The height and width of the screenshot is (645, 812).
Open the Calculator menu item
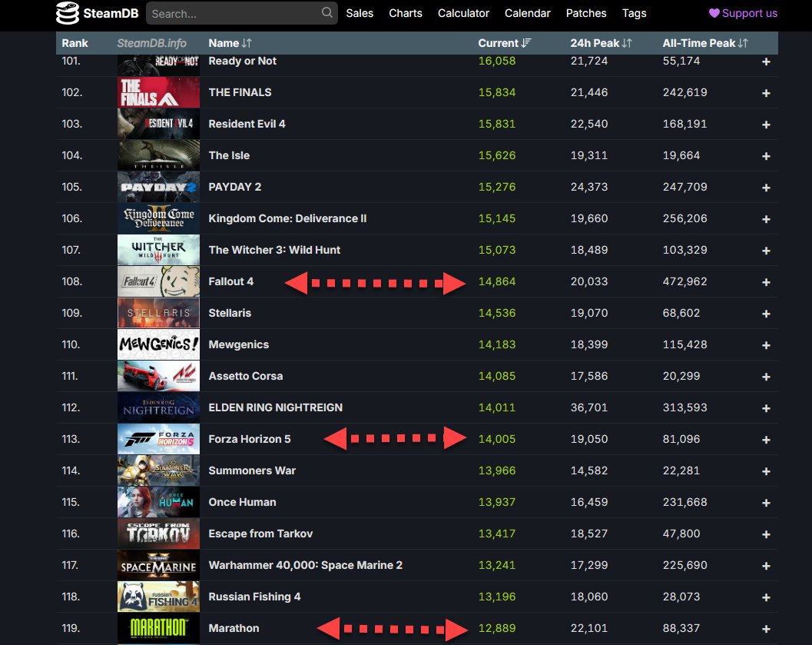(x=463, y=13)
